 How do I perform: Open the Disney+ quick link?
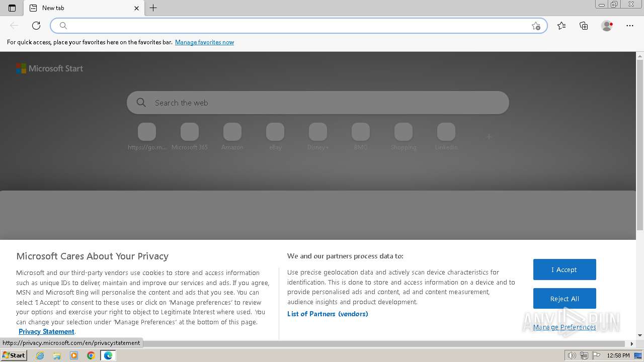click(318, 137)
